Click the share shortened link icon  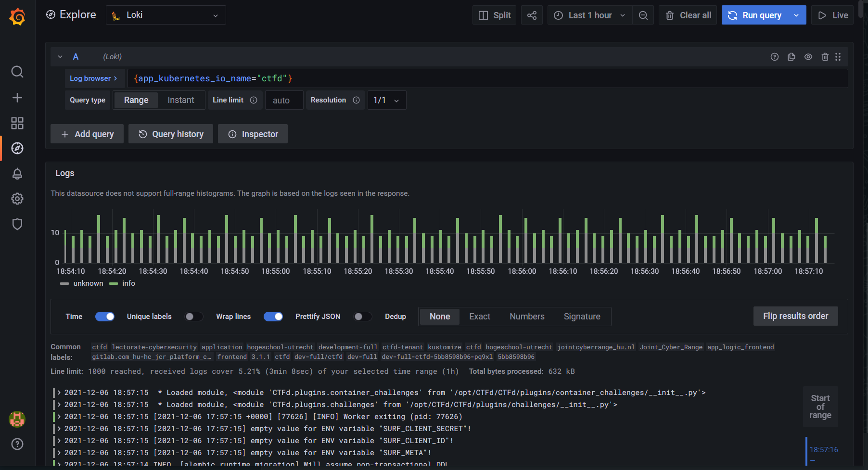point(532,15)
